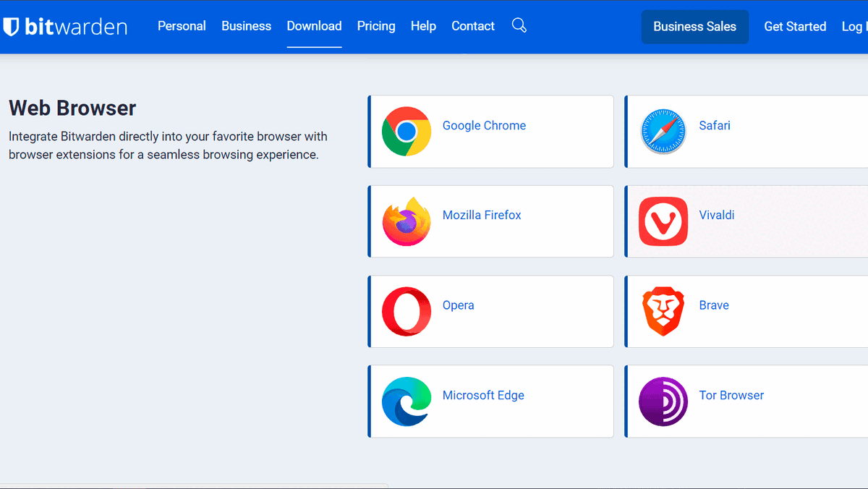Click the Brave lion icon
The width and height of the screenshot is (868, 489).
(663, 312)
